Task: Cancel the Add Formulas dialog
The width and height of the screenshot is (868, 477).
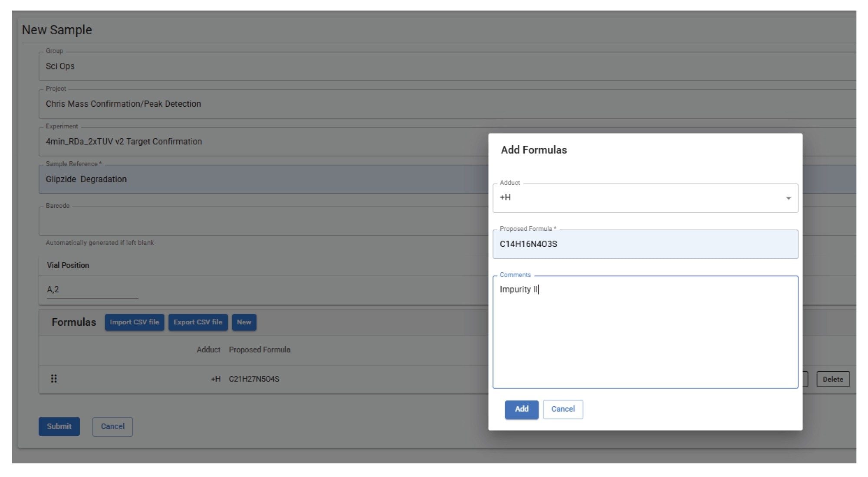Action: pos(562,409)
